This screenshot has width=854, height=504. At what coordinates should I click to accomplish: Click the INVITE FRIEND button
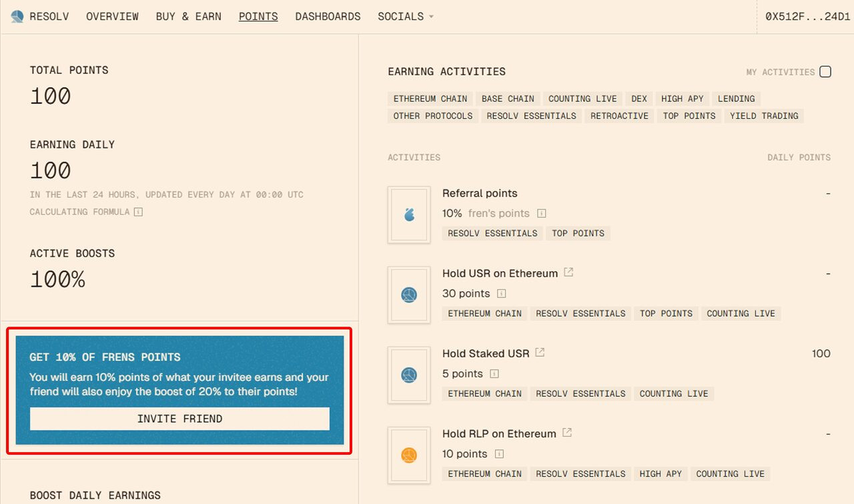pos(179,419)
